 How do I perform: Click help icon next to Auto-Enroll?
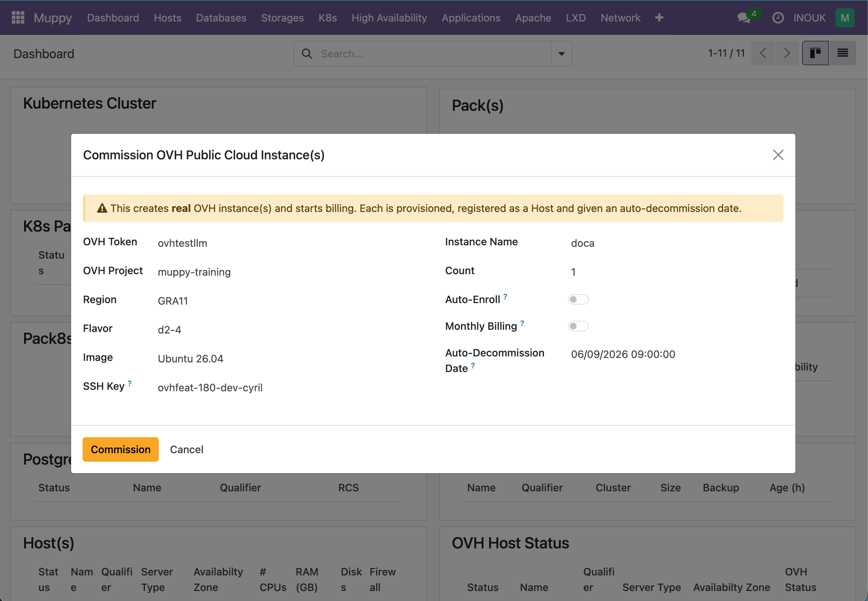(x=505, y=296)
